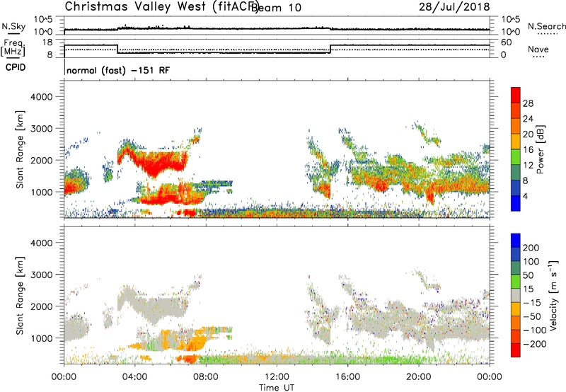Click the bright blue top Velocity colorbar segment
This screenshot has height=392, width=566.
(x=516, y=241)
